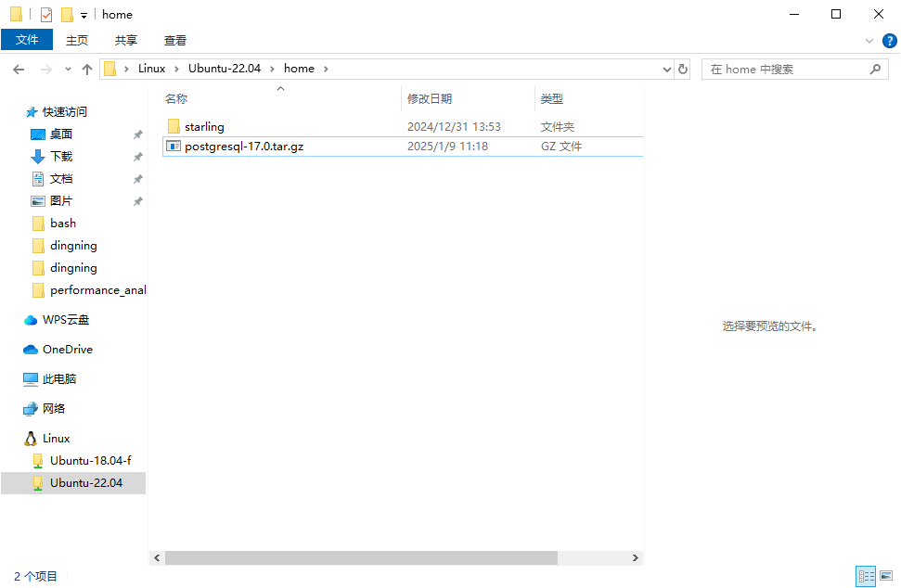Click the horizontal scrollbar thumb

point(361,557)
